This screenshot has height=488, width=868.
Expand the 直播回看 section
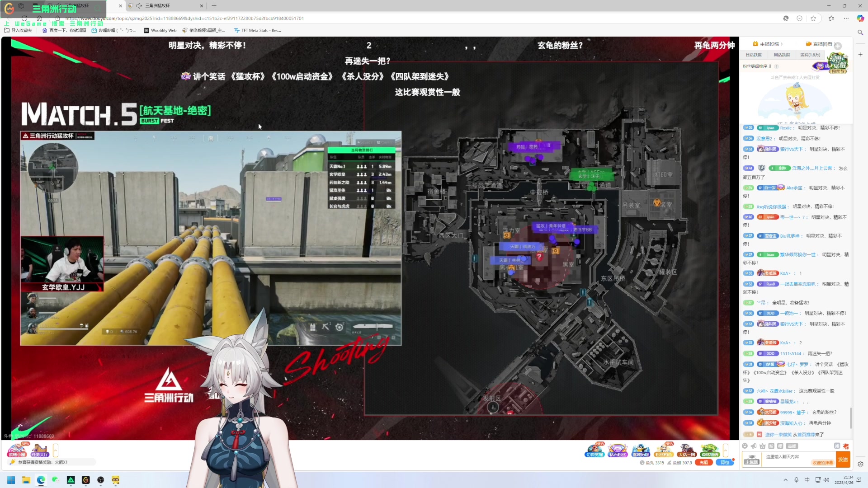(819, 44)
